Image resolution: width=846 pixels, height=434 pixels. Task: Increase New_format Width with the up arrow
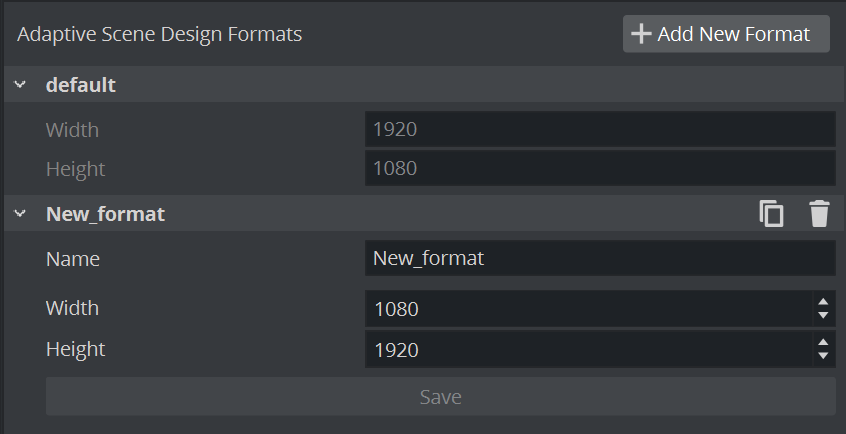click(x=823, y=302)
